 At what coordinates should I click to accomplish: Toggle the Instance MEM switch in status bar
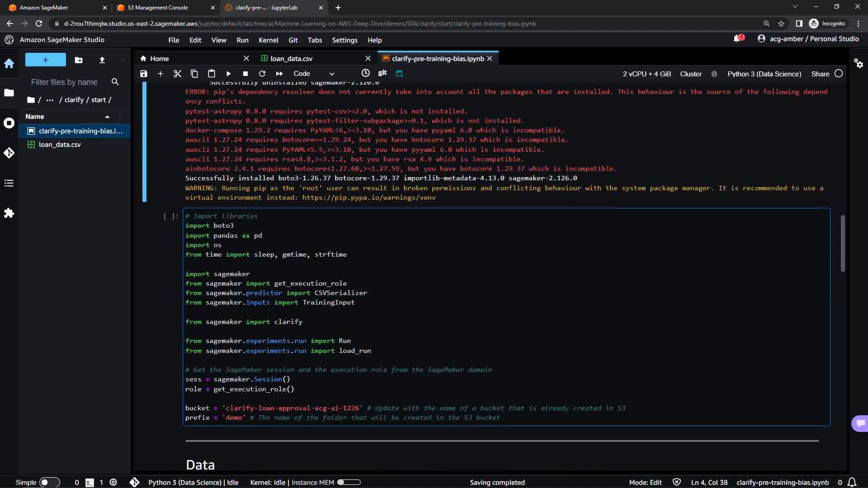pyautogui.click(x=349, y=482)
